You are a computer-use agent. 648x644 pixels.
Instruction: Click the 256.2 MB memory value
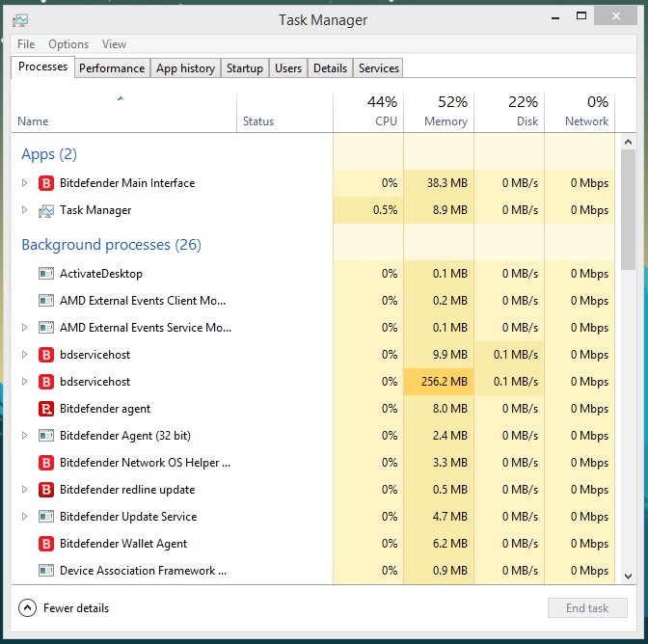click(445, 381)
